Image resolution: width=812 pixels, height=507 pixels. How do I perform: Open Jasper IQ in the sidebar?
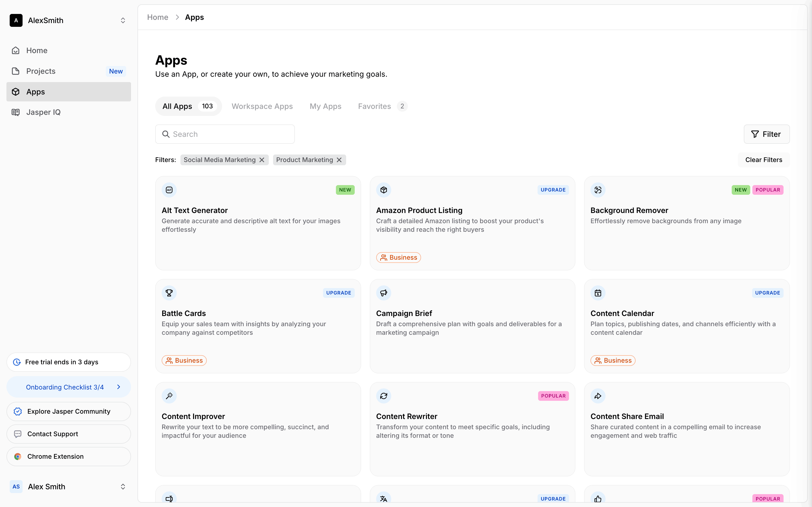pyautogui.click(x=43, y=112)
